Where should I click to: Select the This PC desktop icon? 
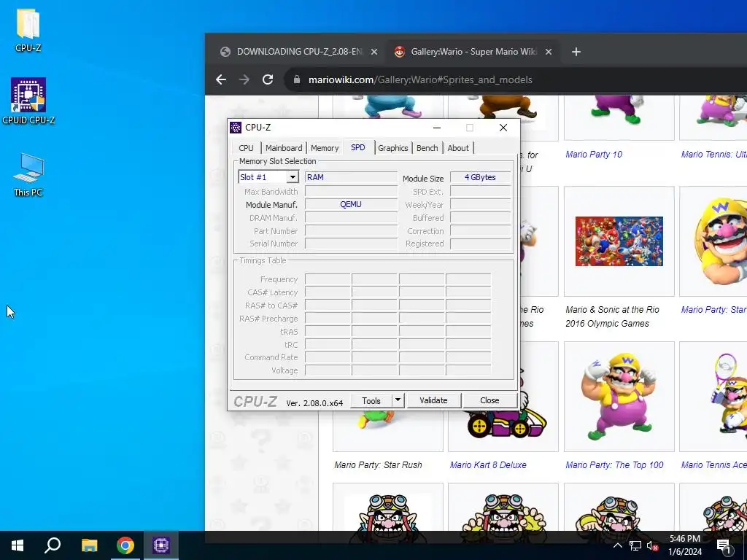click(x=28, y=174)
